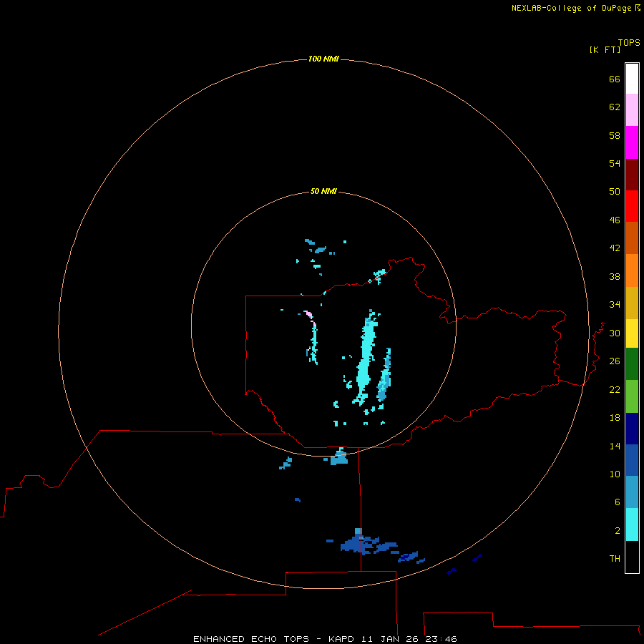Select the dark red 54 kft swatch
The height and width of the screenshot is (644, 644).
[632, 174]
